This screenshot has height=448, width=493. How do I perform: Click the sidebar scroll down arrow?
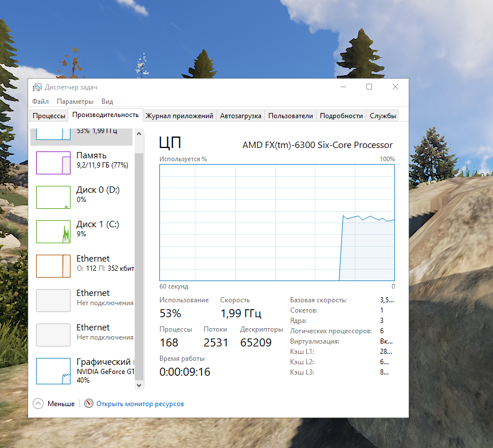[139, 385]
